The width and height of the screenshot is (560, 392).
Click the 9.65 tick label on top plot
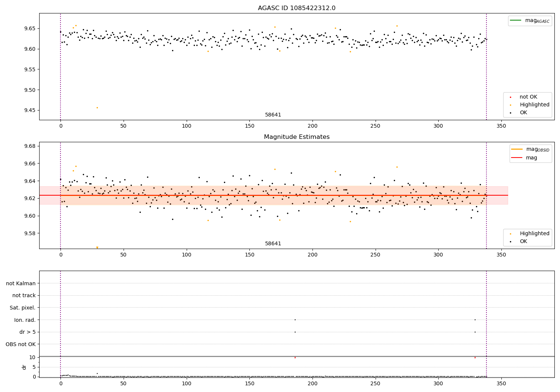point(30,28)
